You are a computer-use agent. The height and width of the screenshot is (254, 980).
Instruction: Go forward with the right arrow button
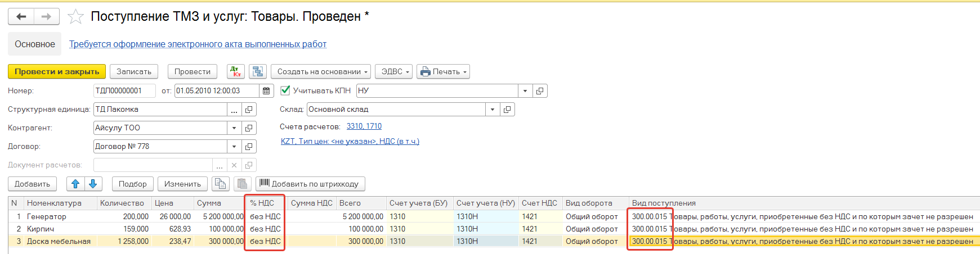[x=47, y=17]
